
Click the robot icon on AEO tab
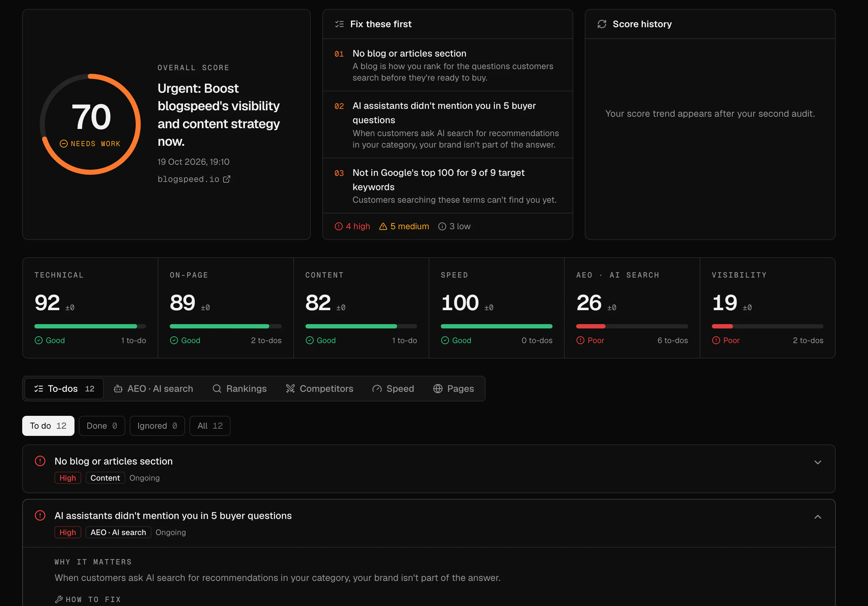[x=118, y=389]
